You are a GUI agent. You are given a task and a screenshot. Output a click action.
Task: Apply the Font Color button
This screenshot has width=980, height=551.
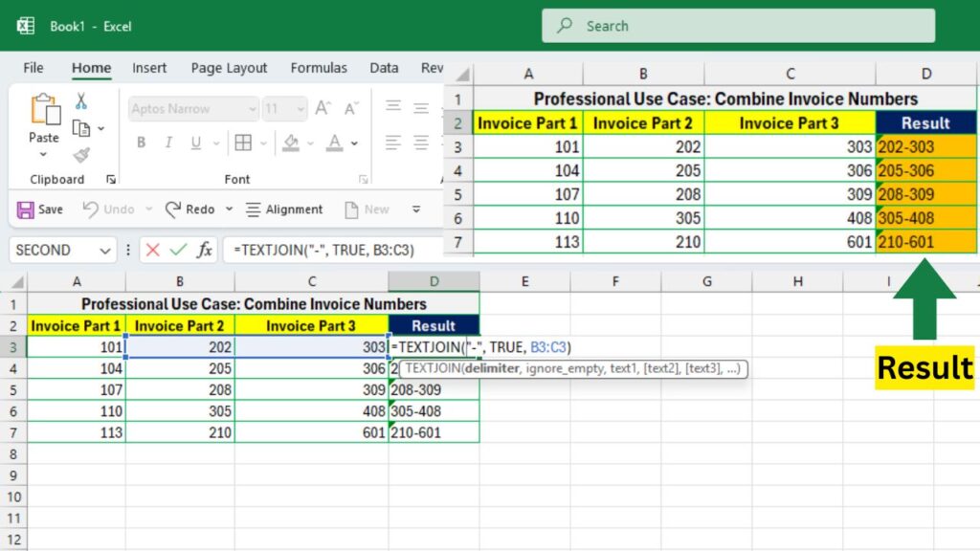click(334, 143)
